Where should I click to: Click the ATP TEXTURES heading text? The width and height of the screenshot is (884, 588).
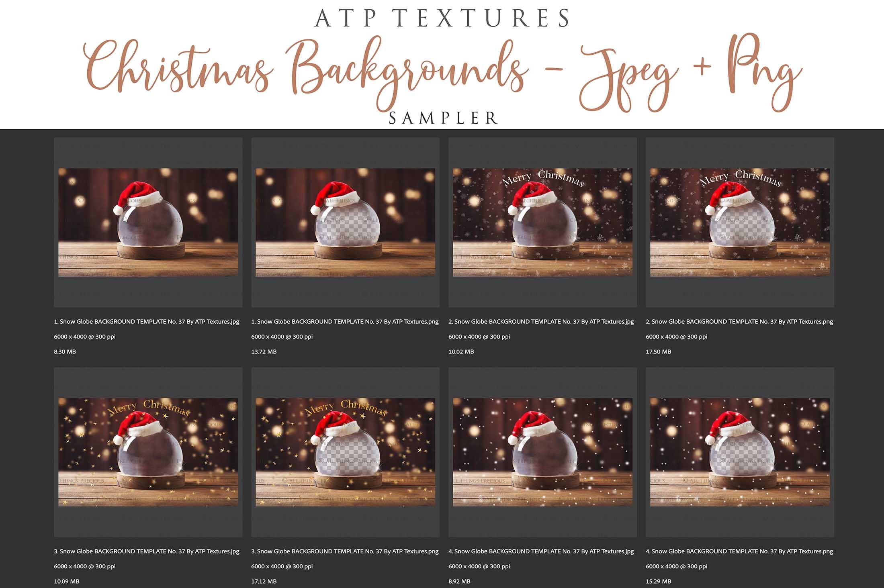point(442,18)
